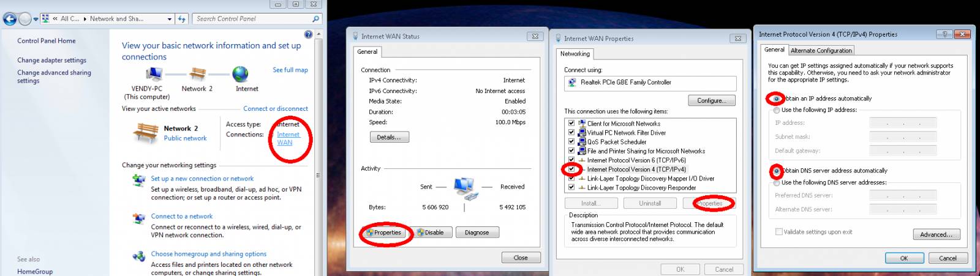Expand the breadcrumb arrow before Network and Sha...
This screenshot has width=980, height=276.
[85, 19]
